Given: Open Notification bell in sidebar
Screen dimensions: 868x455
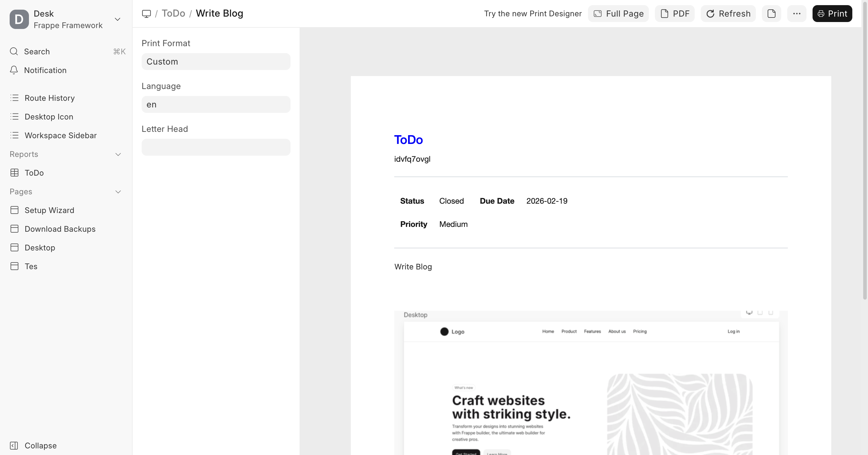Looking at the screenshot, I should tap(14, 70).
